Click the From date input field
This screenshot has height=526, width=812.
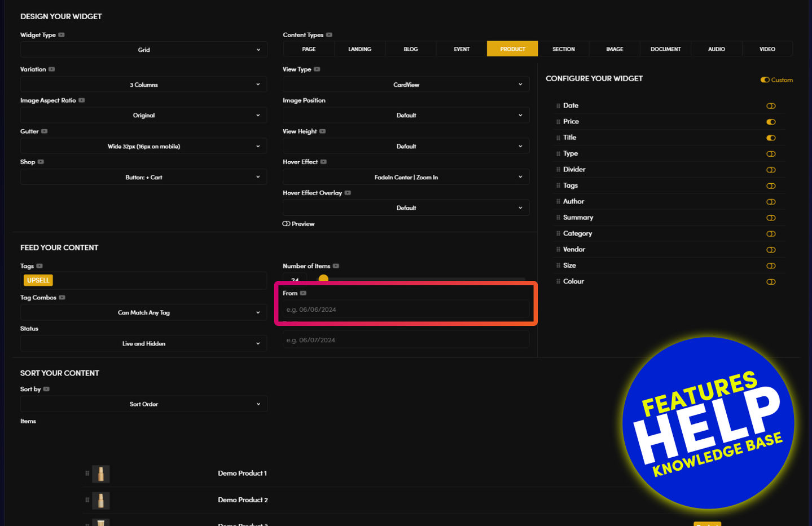406,310
